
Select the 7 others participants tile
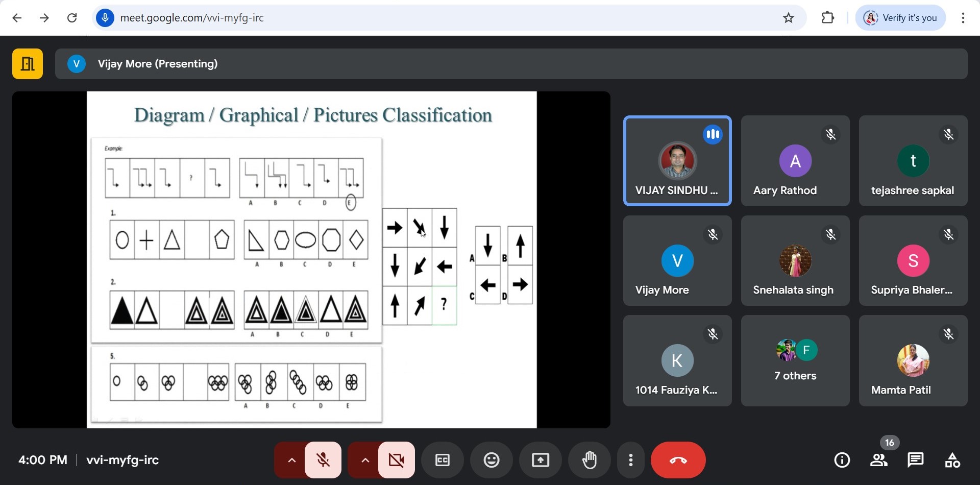point(795,360)
